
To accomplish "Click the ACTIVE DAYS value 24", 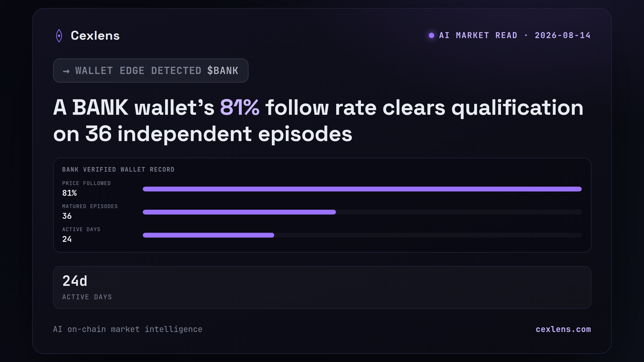I will [67, 239].
